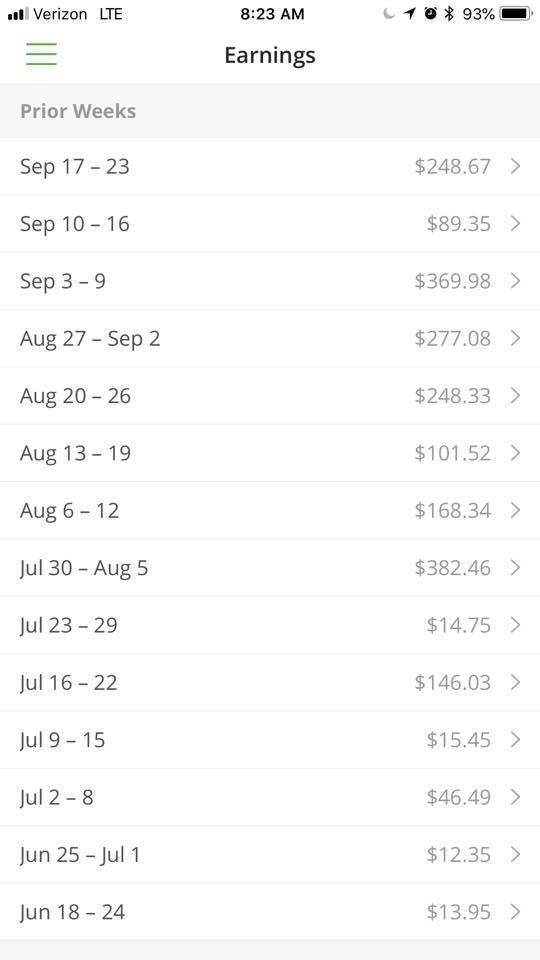Tap the cellular signal bars icon
The image size is (540, 960).
18,13
